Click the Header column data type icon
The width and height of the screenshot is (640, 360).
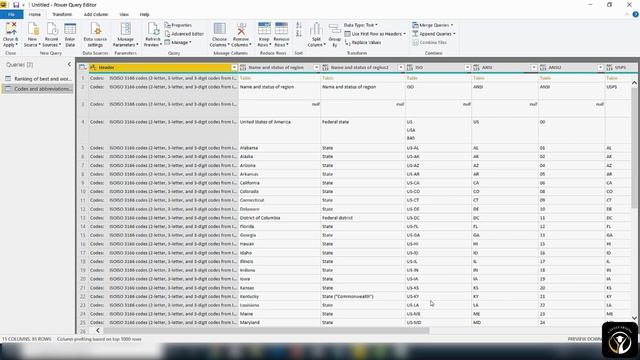pyautogui.click(x=93, y=67)
